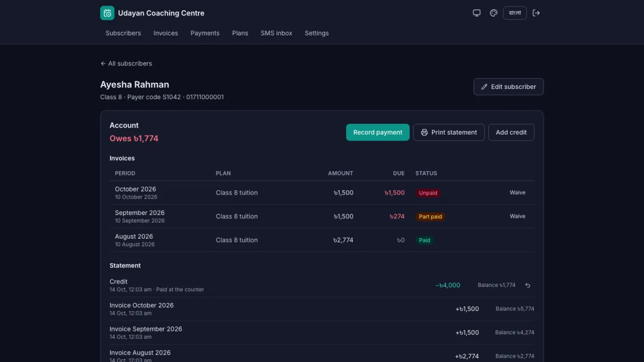
Task: Click the Udayan Coaching Centre logo icon
Action: coord(107,13)
